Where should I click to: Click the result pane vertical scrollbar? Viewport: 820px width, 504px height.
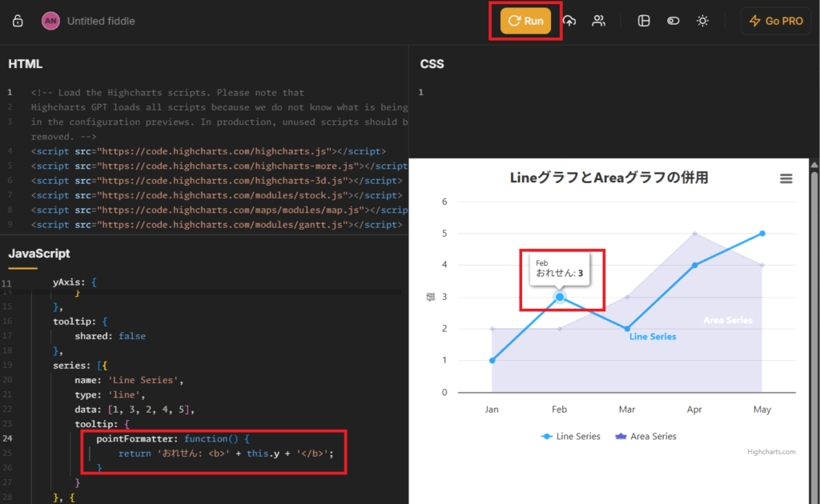point(814,320)
